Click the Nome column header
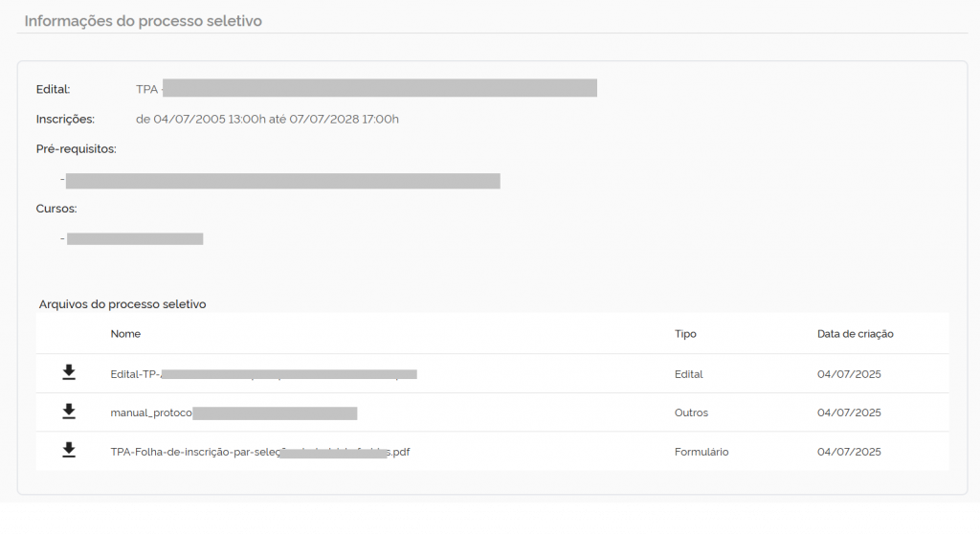 click(x=125, y=334)
